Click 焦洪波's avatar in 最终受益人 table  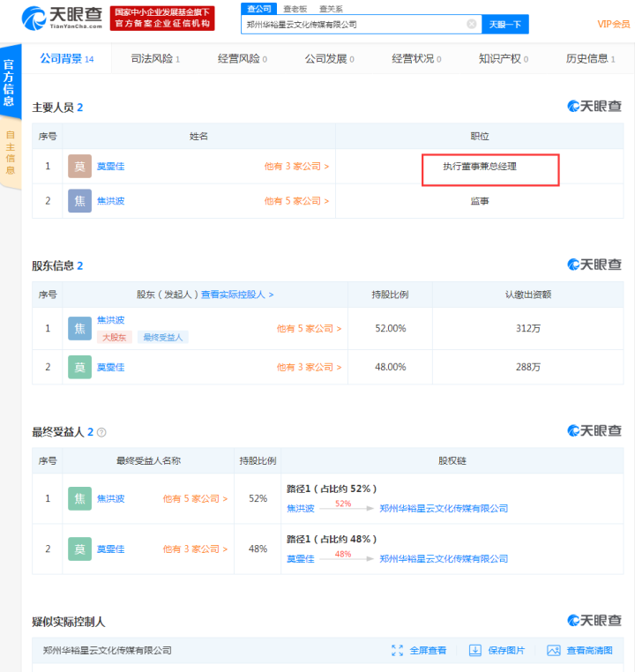coord(79,498)
